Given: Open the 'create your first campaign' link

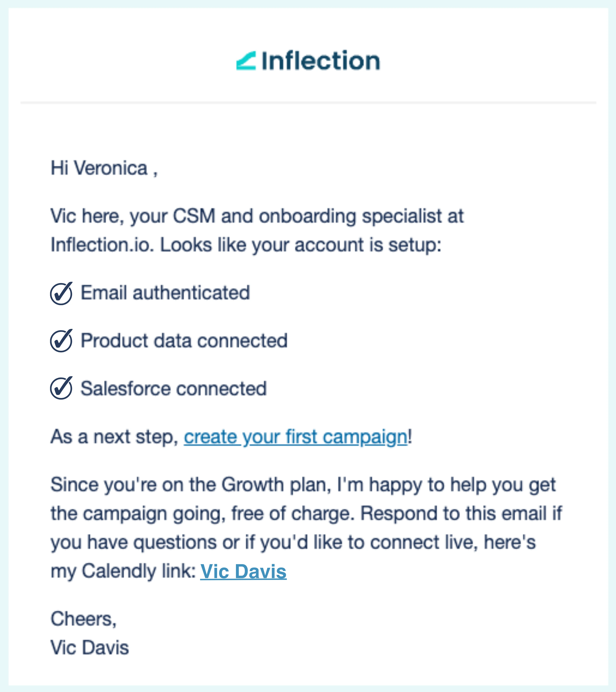Looking at the screenshot, I should pyautogui.click(x=295, y=437).
